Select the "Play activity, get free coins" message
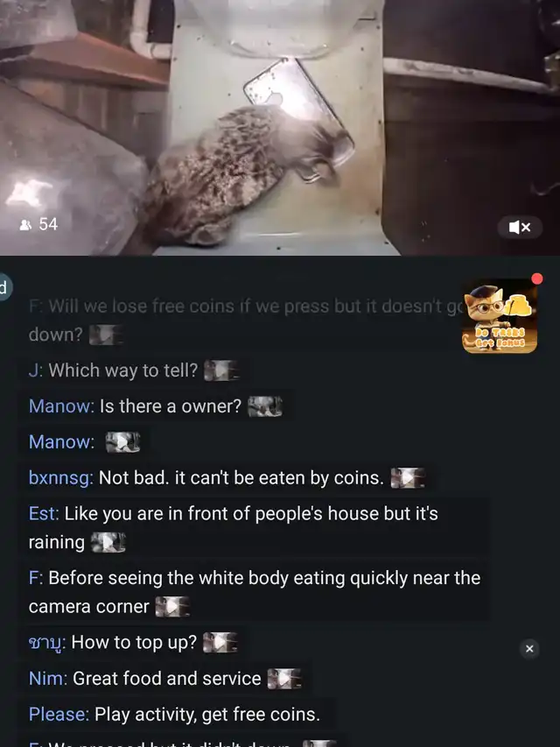 coord(176,714)
